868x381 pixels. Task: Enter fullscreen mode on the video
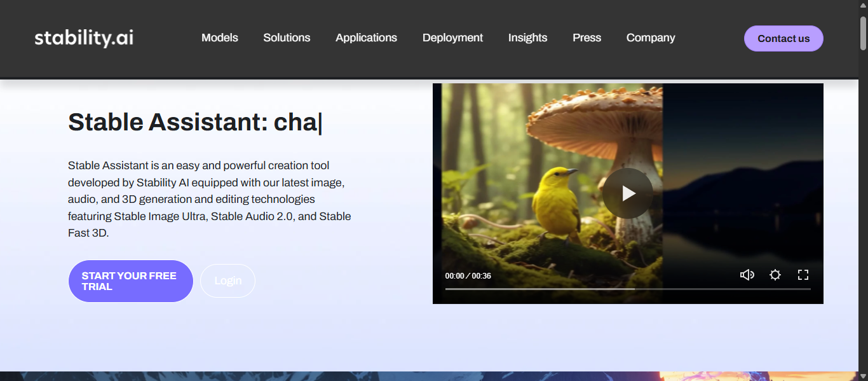point(803,275)
